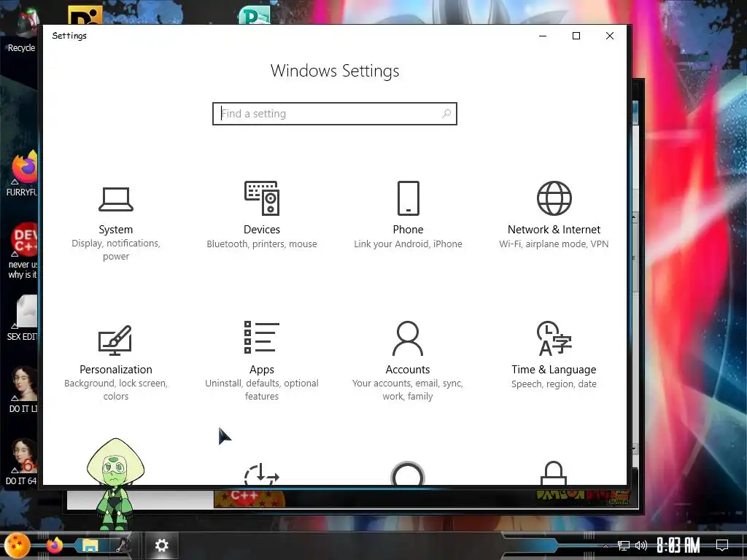The height and width of the screenshot is (560, 747).
Task: Open the Accounts person icon
Action: coord(408,338)
